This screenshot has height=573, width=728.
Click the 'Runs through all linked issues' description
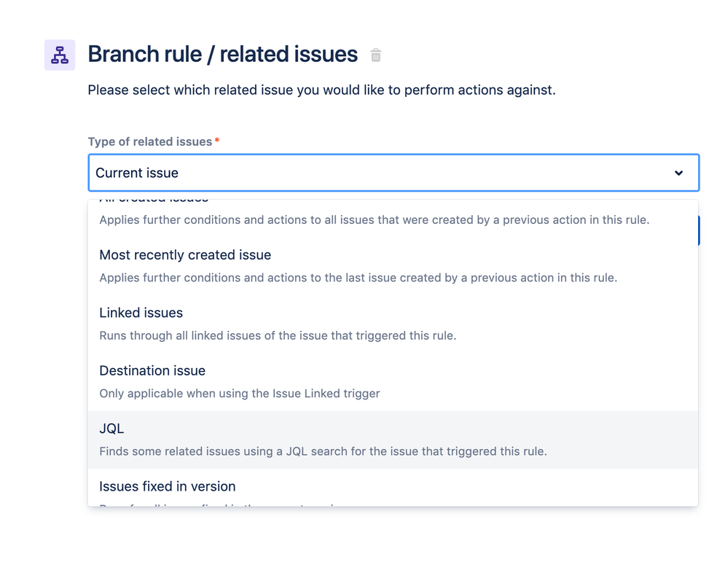278,336
